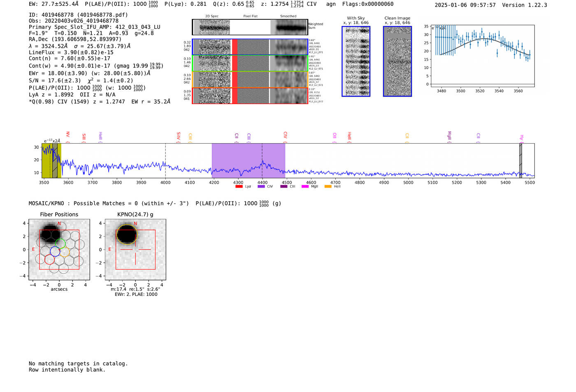Image resolution: width=576 pixels, height=392 pixels.
Task: Open the KPNO(24.7) g image
Action: (x=135, y=250)
